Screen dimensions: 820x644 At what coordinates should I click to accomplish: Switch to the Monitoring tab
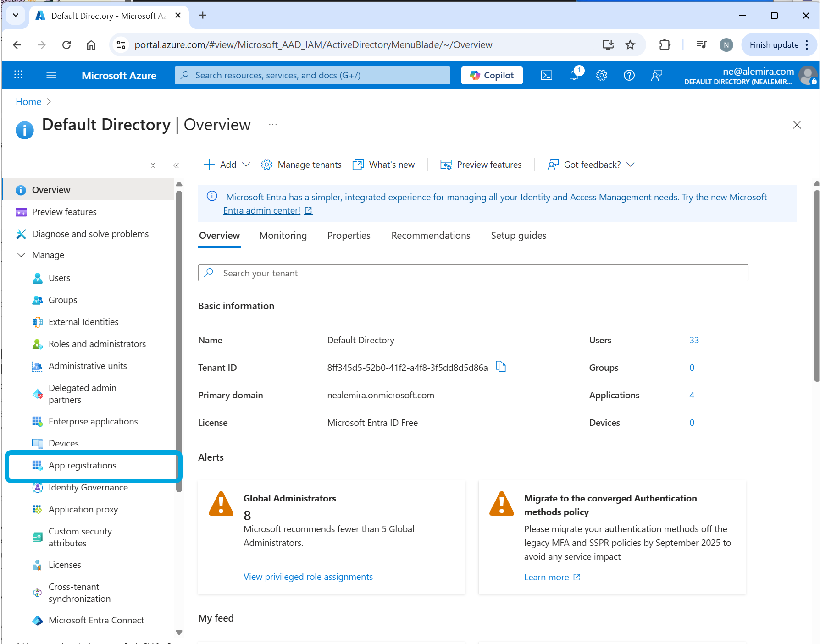(x=283, y=236)
